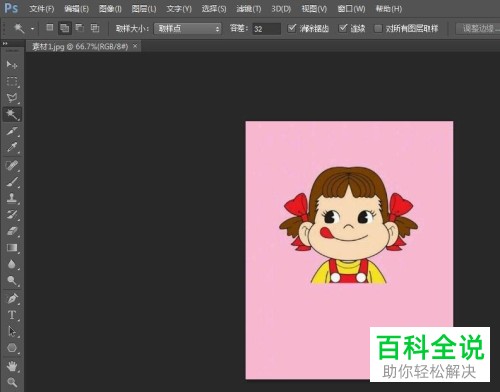500x392 pixels.
Task: Open the 图像(I) menu
Action: 110,9
